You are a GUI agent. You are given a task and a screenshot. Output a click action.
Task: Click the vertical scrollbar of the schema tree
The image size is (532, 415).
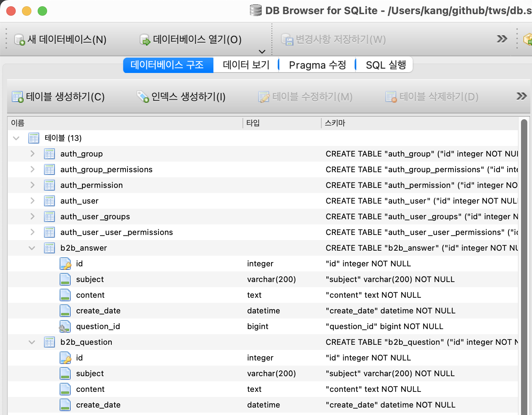[524, 267]
